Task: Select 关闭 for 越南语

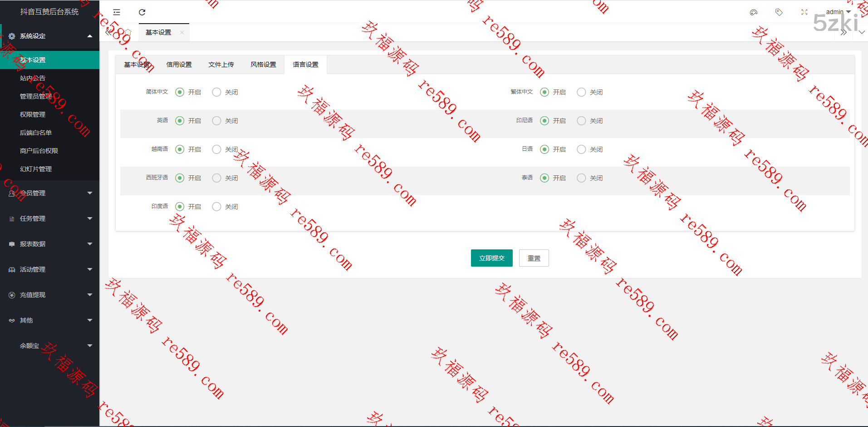Action: pos(216,149)
